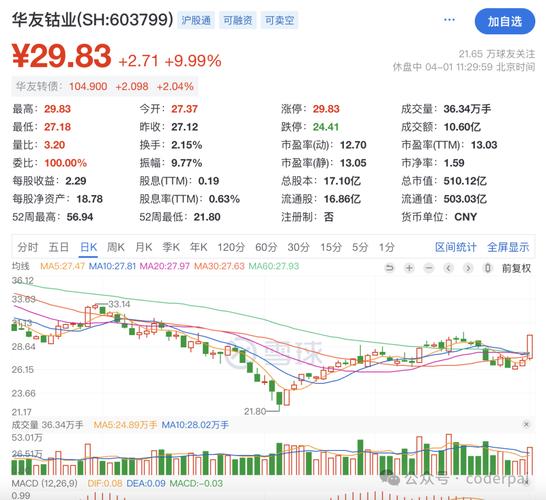Click the 加自选 add-to-watchlist button

pos(505,22)
